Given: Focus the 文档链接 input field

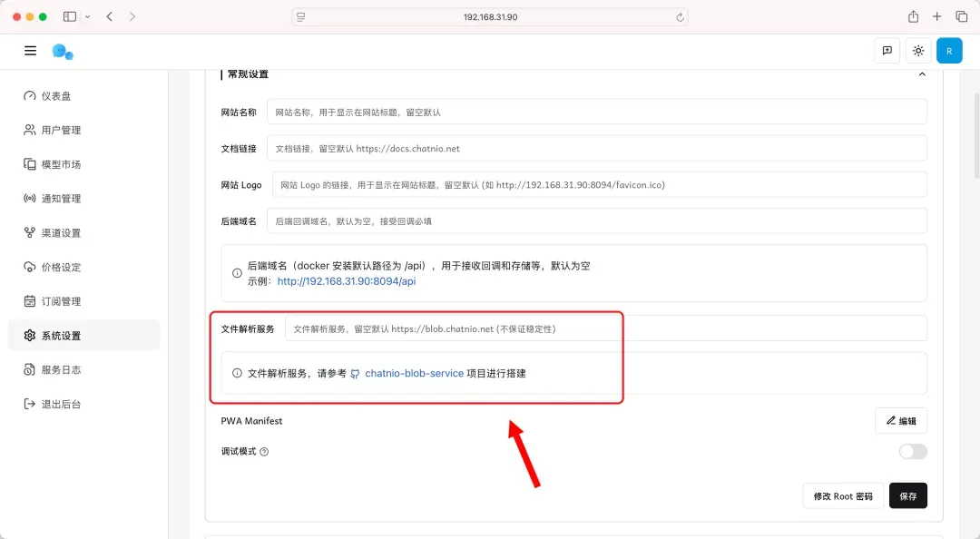Looking at the screenshot, I should click(x=597, y=148).
